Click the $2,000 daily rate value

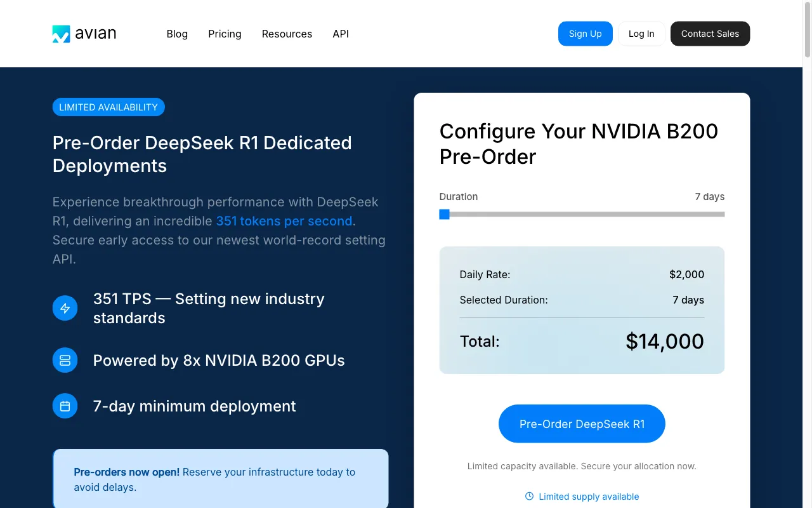point(687,274)
